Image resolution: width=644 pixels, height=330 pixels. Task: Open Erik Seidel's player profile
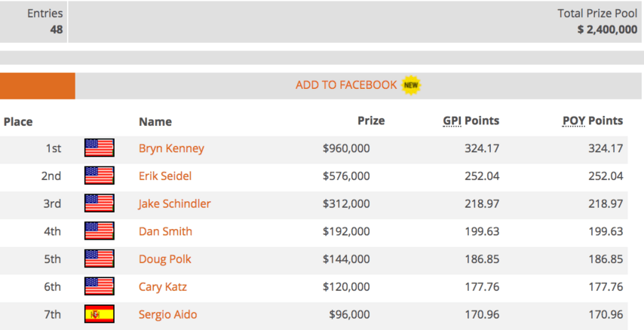165,176
